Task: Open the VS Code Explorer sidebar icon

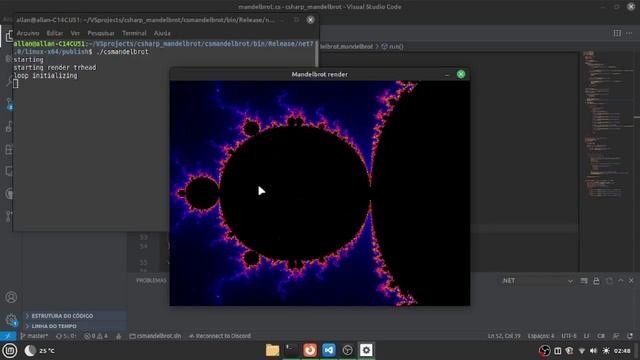Action: tap(9, 36)
